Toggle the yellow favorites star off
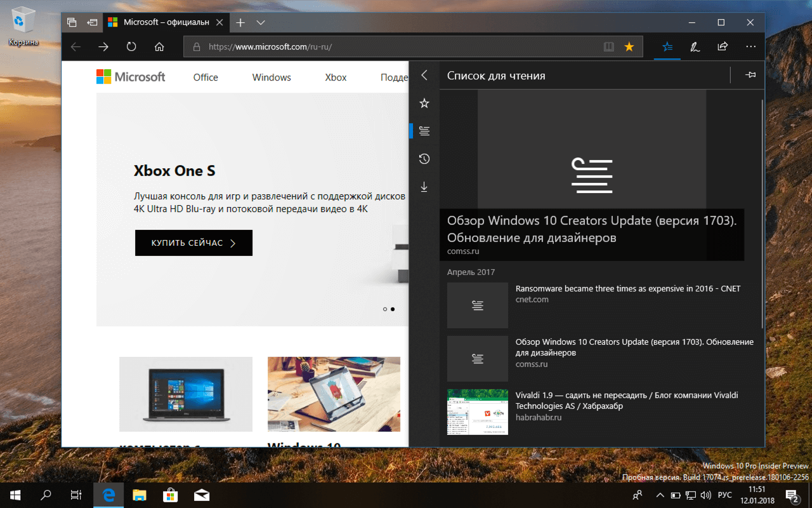This screenshot has width=812, height=508. click(x=629, y=46)
